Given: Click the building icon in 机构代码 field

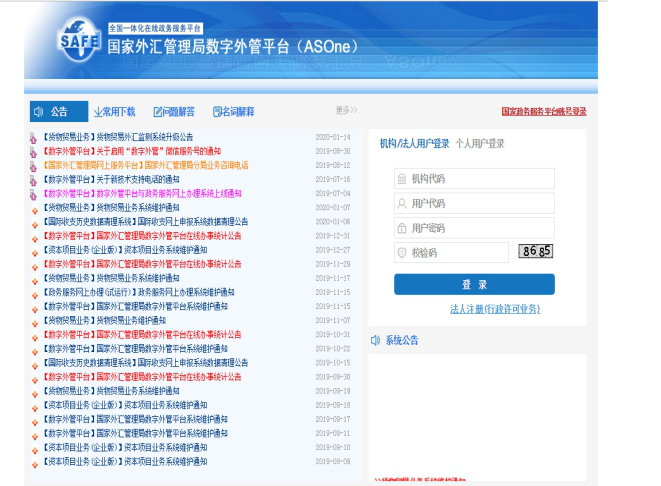Looking at the screenshot, I should pyautogui.click(x=402, y=179).
